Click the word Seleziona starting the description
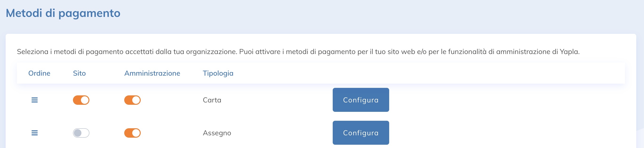This screenshot has width=644, height=148. (x=32, y=52)
